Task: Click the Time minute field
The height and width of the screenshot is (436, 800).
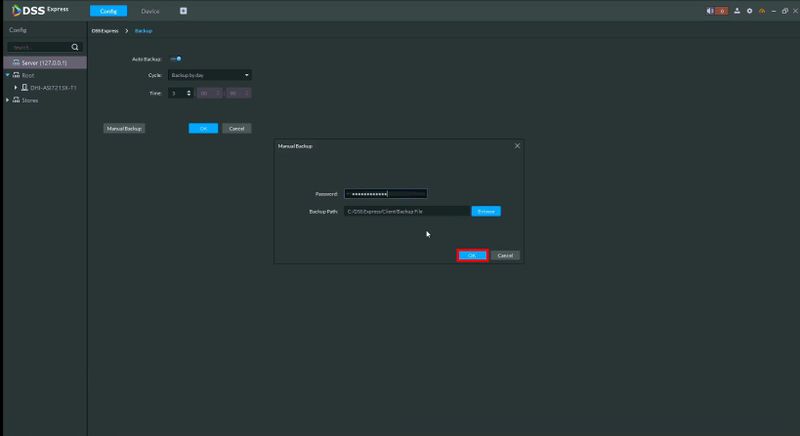Action: coord(238,93)
